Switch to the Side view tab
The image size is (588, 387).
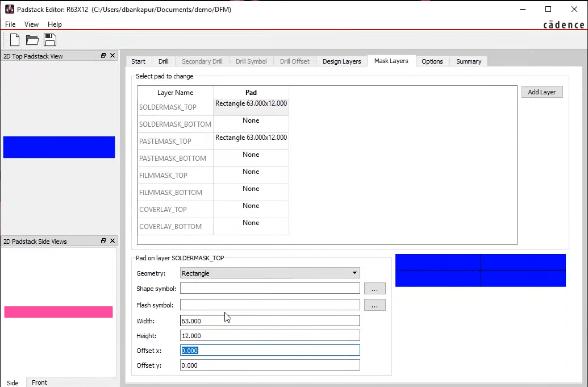point(12,382)
